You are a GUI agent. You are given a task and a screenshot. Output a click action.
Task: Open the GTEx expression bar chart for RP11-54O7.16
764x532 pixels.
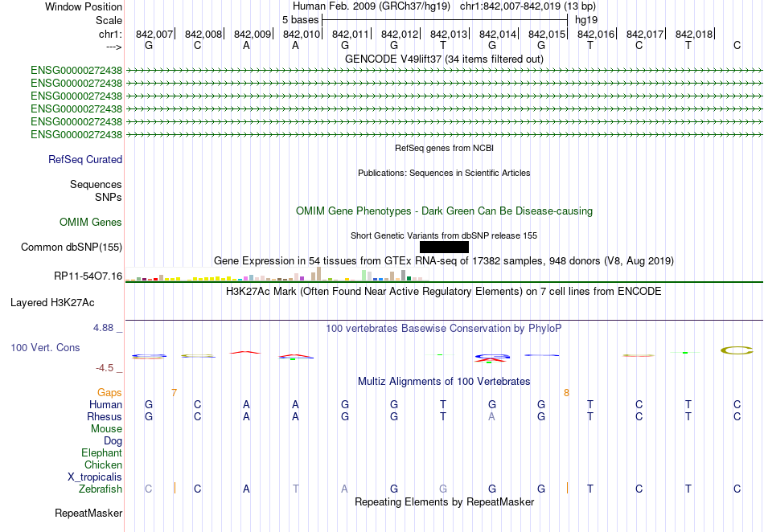coord(277,274)
